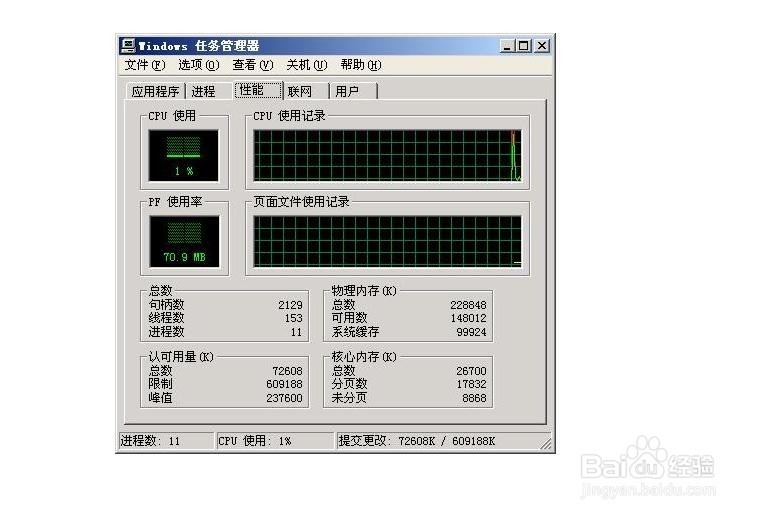Click the 系统缓存 value 99924

[471, 332]
